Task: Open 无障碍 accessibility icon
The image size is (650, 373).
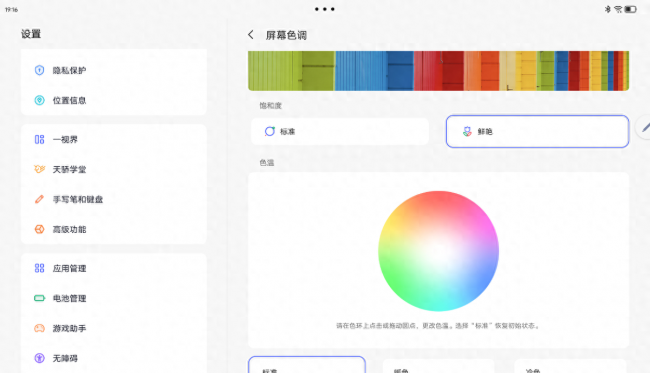Action: point(39,358)
